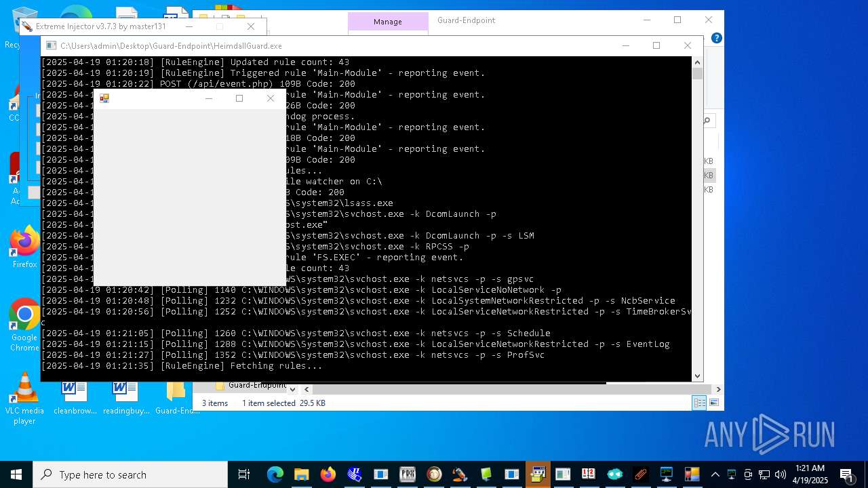Click the network tray icon

click(x=764, y=474)
